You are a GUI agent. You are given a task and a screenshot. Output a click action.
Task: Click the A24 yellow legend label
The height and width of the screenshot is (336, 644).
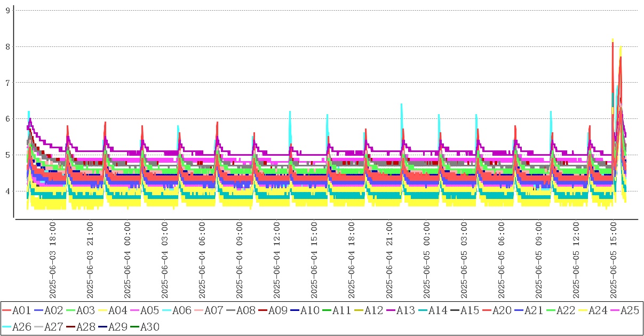pyautogui.click(x=597, y=310)
